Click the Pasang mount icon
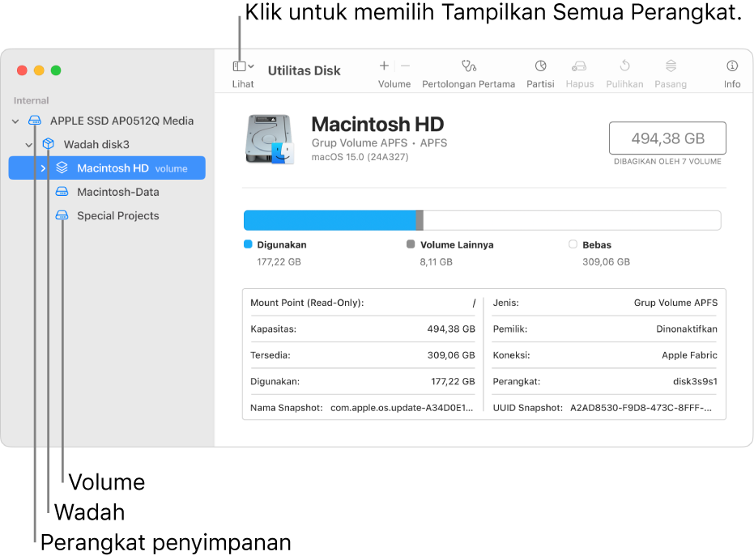Screen dimensions: 754x560 (671, 66)
